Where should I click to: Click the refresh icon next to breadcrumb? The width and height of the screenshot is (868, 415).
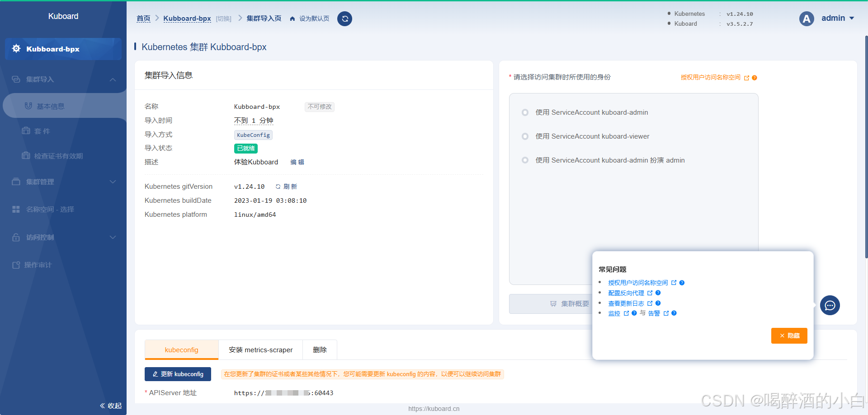coord(344,19)
